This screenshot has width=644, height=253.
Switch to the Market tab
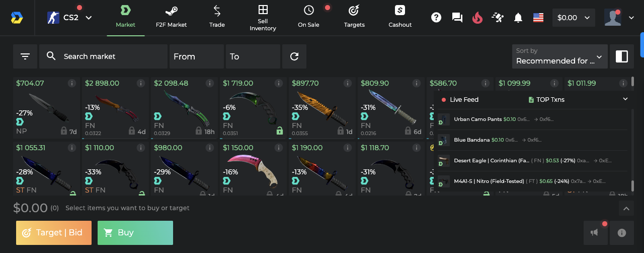click(x=125, y=17)
